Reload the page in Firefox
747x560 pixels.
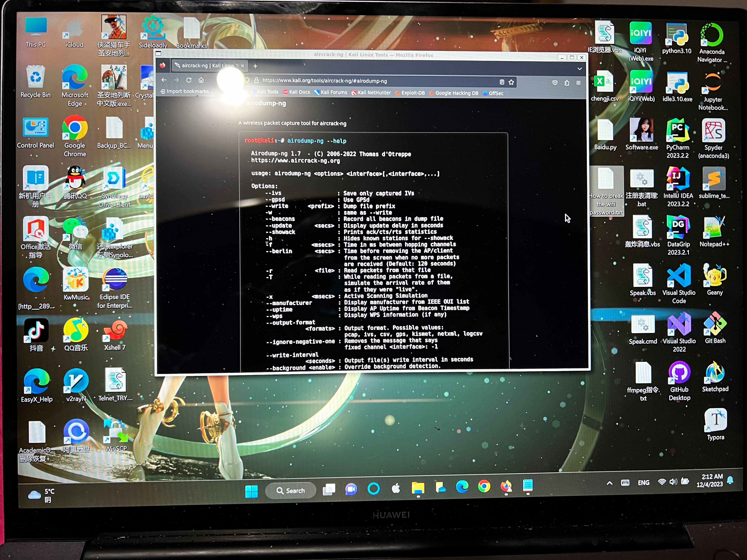[189, 80]
